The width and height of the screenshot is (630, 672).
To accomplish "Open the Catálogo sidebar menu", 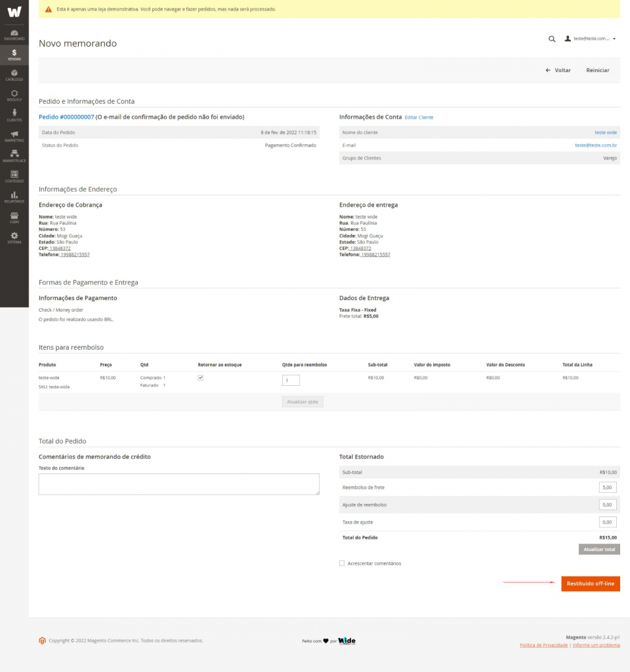I will (14, 75).
